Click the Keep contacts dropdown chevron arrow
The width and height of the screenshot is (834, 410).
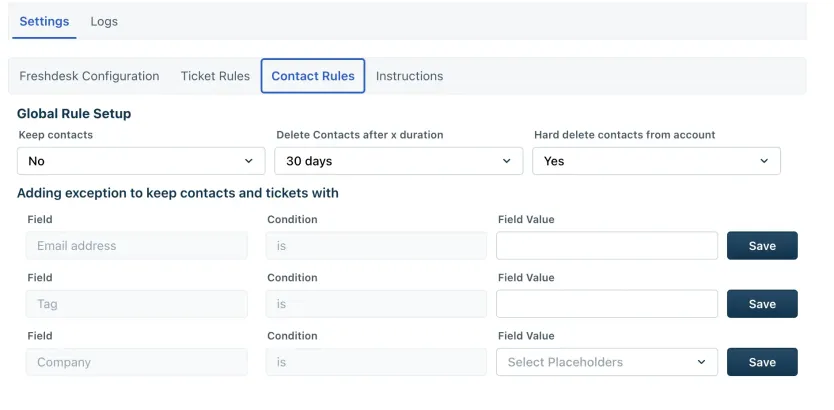pos(248,161)
